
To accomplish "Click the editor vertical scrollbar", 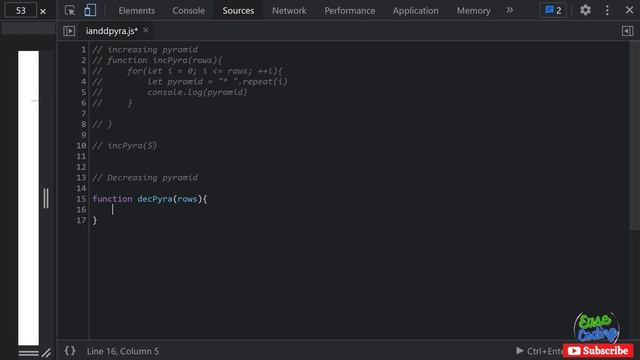I will pyautogui.click(x=635, y=137).
